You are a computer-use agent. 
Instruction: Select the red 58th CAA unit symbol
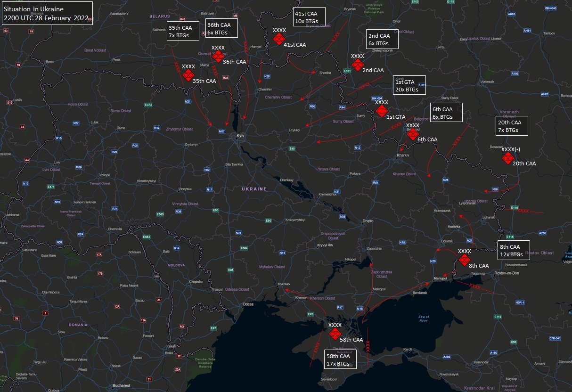[335, 334]
